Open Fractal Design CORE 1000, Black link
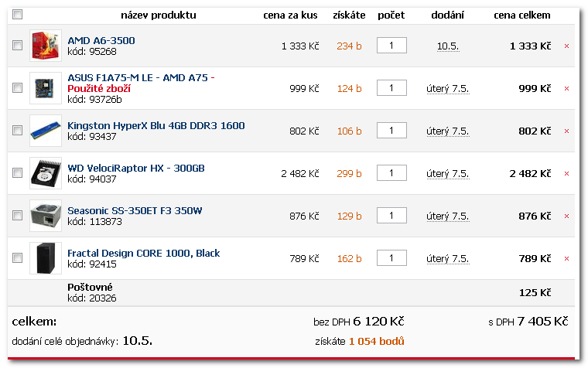 pyautogui.click(x=144, y=253)
